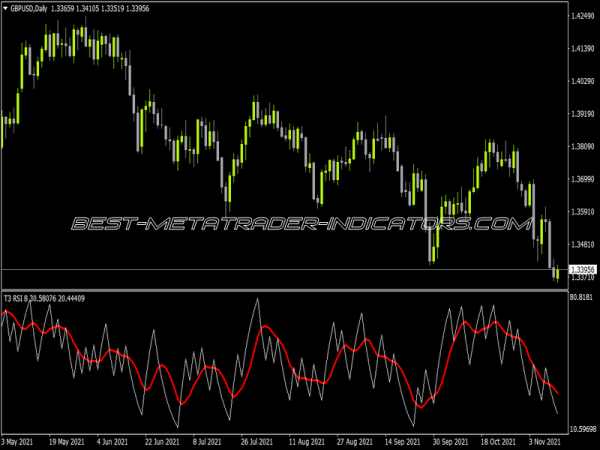
Task: Click price scale value 1.38090
Action: click(x=582, y=146)
